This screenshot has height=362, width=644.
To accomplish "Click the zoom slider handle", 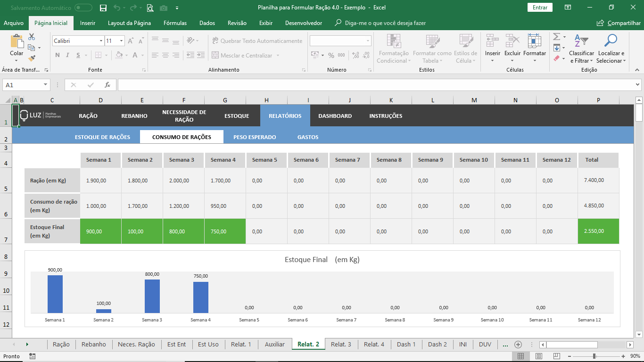I will coord(594,356).
